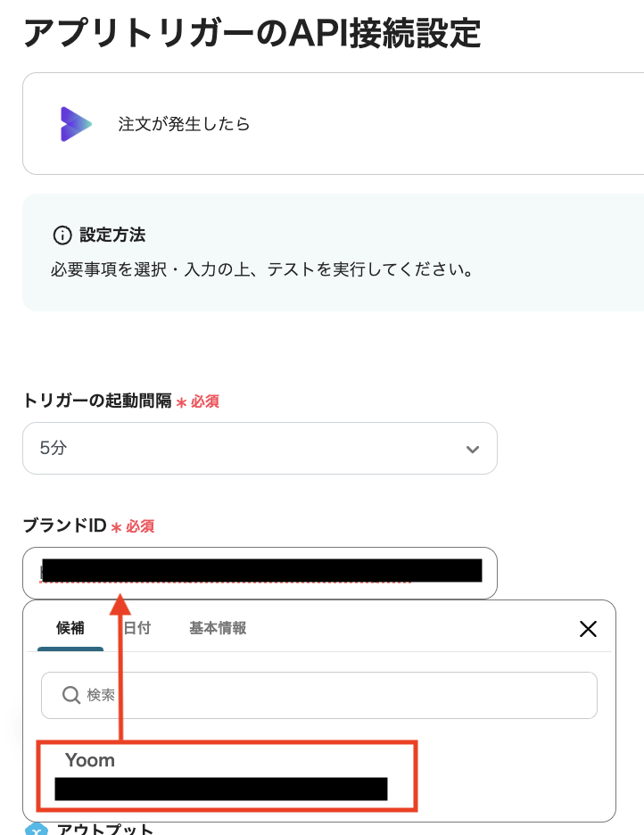The image size is (644, 835).
Task: Click the blue icon beside アウトプット
Action: click(x=36, y=830)
